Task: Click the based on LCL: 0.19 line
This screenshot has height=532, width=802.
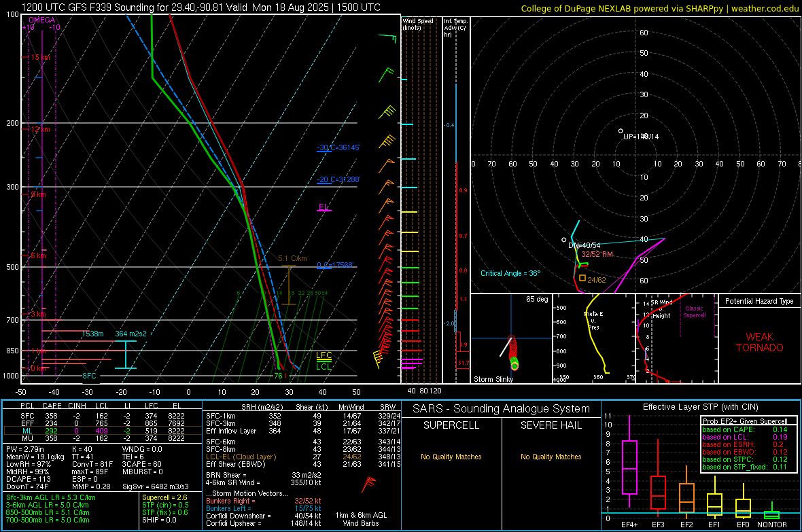Action: pos(745,437)
